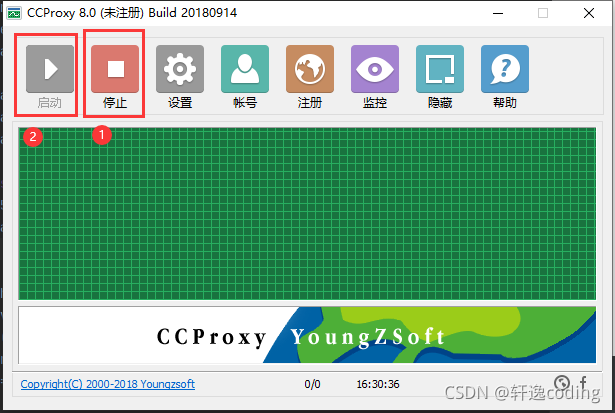Click the 16:30:36 clock in status bar
This screenshot has width=615, height=413.
(378, 384)
